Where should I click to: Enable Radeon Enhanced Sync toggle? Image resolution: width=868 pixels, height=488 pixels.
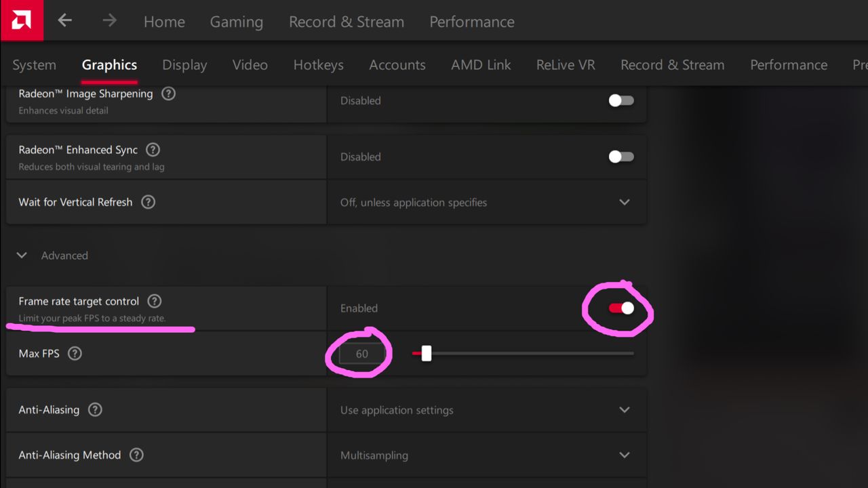coord(621,157)
